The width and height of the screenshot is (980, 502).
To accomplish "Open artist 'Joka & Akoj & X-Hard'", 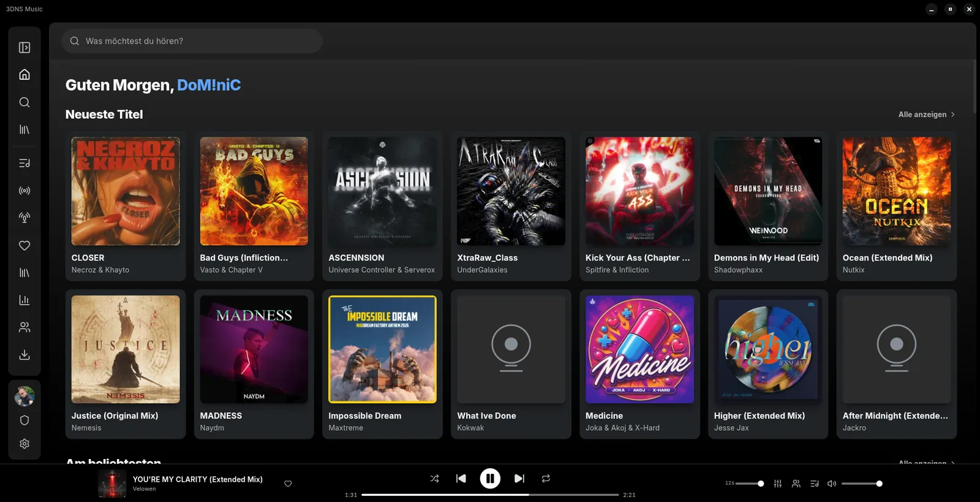I will click(x=623, y=428).
